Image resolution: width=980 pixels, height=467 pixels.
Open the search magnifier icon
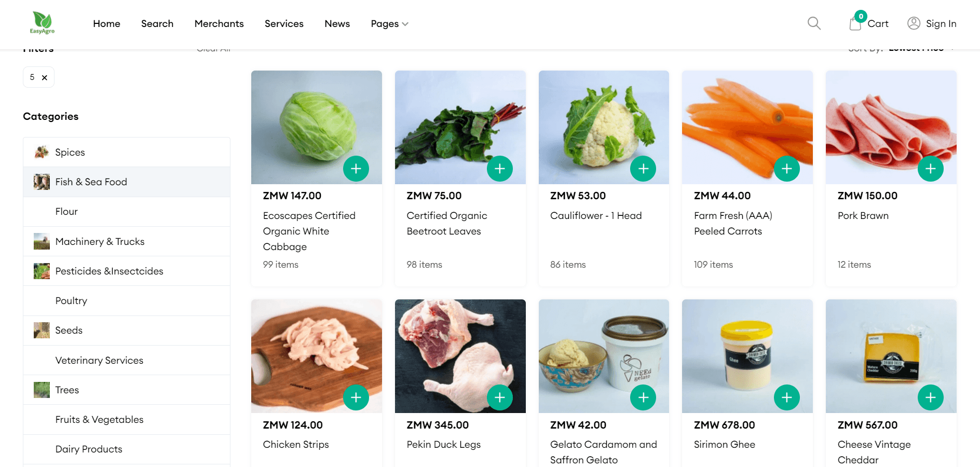tap(814, 23)
